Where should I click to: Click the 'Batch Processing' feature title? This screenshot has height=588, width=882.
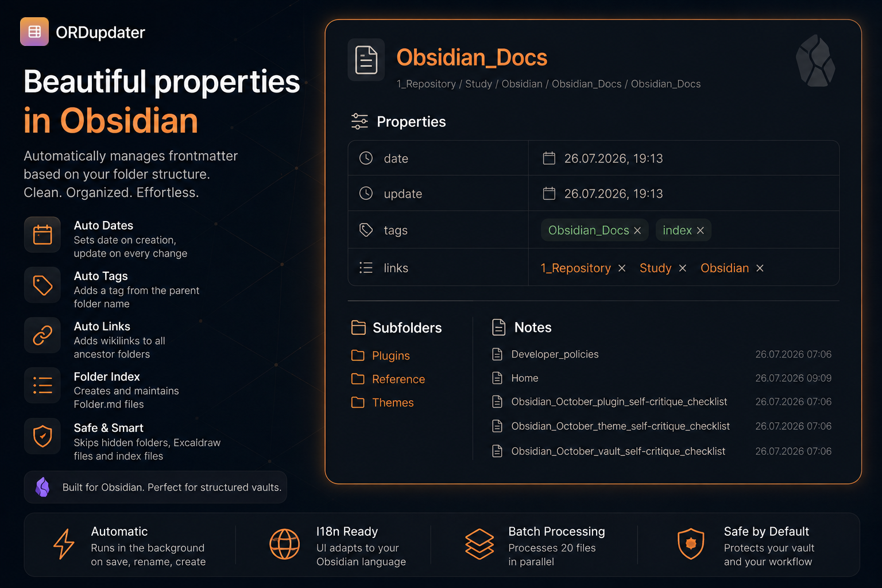coord(556,532)
